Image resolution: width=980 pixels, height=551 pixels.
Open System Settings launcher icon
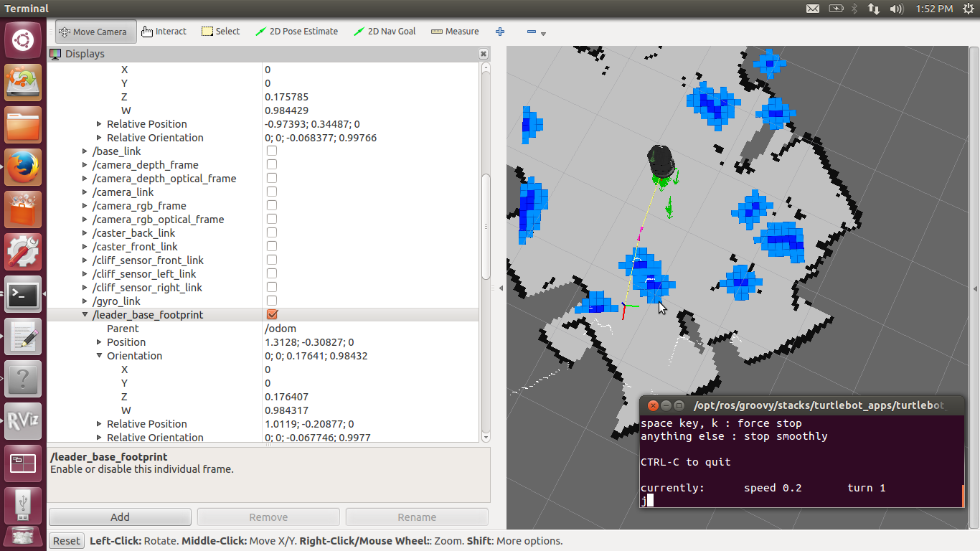coord(23,252)
